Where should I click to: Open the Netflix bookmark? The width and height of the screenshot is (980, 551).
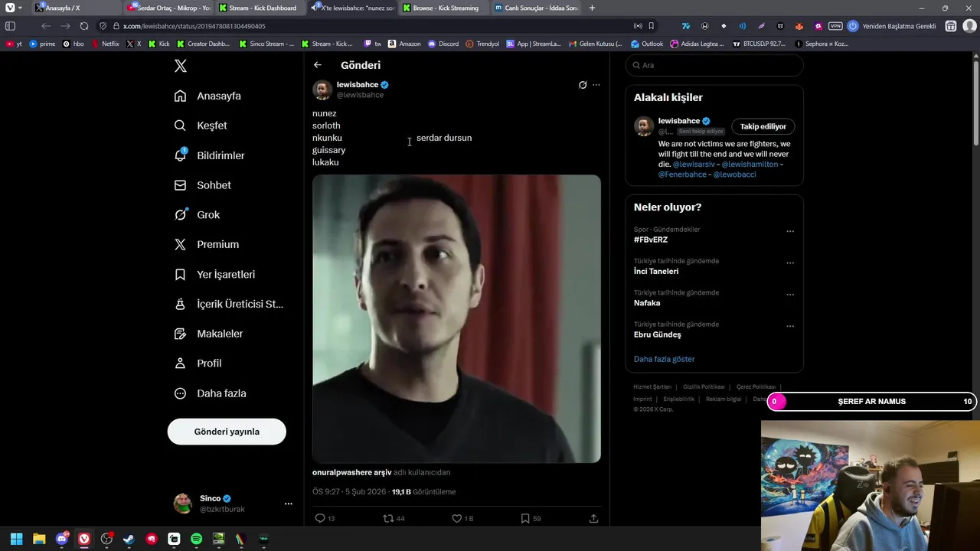(105, 44)
